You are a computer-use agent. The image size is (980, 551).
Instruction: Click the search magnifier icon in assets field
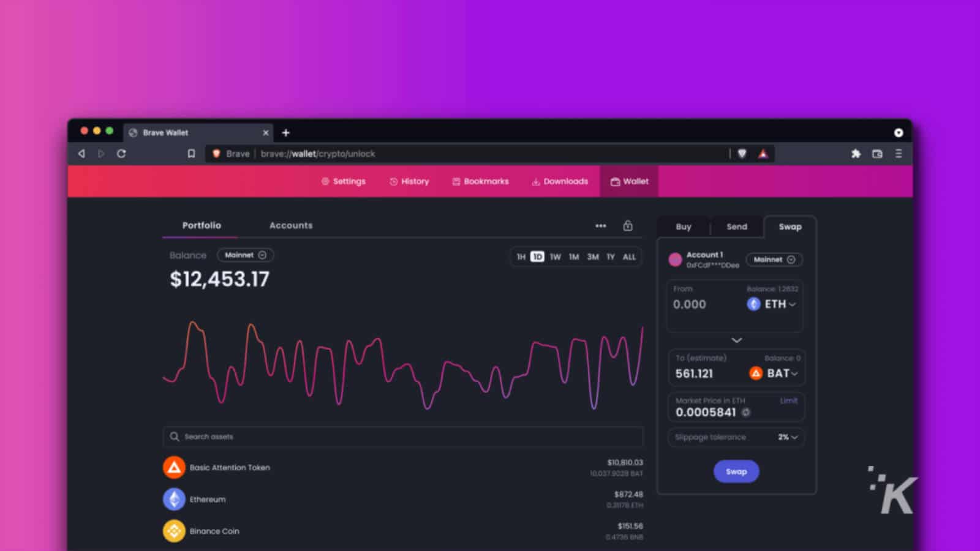pos(175,437)
